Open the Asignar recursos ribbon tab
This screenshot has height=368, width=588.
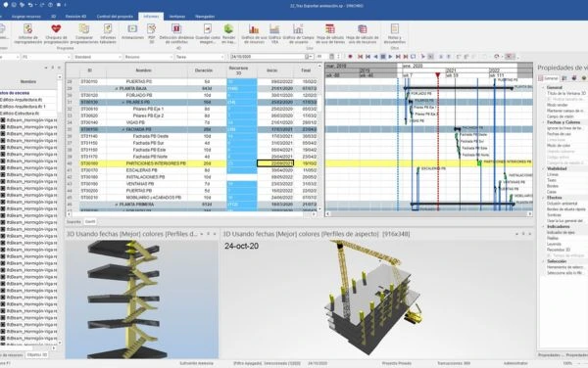[25, 17]
